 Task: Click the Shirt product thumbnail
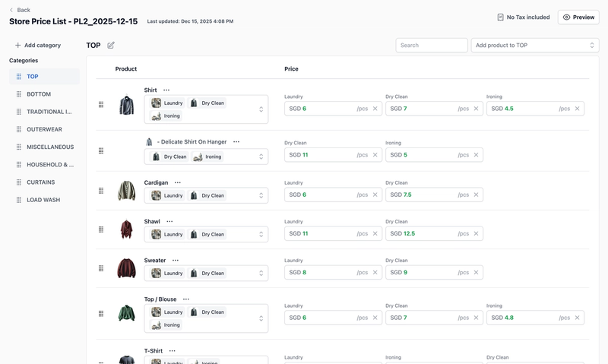pyautogui.click(x=126, y=105)
